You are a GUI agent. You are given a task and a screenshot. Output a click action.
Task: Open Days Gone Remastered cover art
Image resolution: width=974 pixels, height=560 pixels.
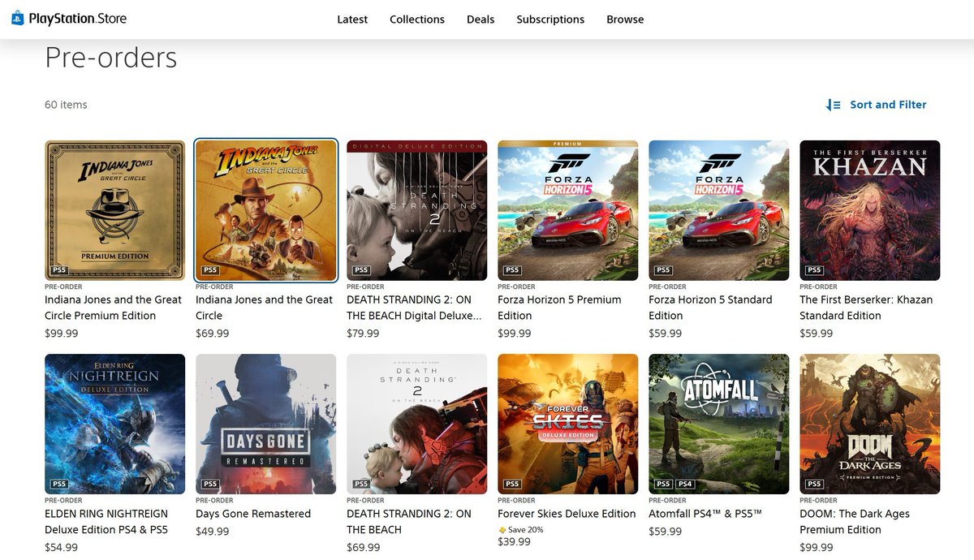click(x=266, y=424)
